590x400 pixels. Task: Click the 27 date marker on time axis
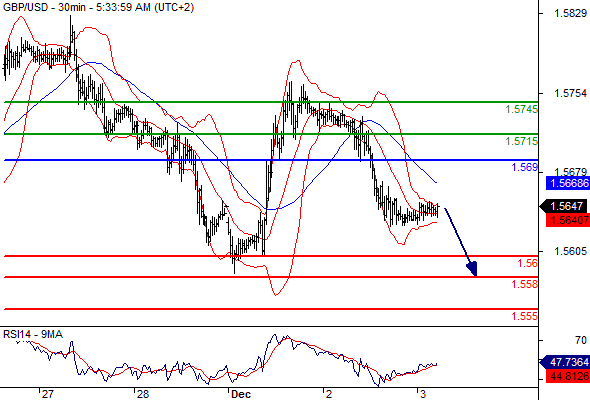47,394
